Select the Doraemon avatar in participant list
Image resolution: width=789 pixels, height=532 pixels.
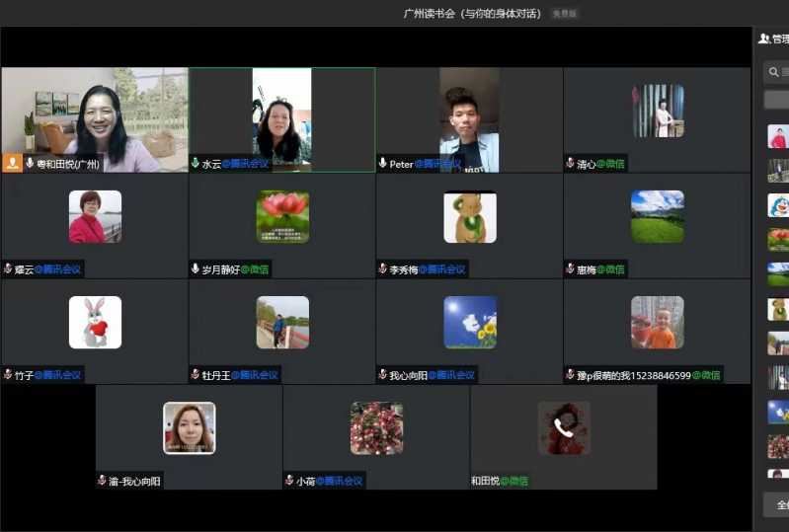coord(778,205)
